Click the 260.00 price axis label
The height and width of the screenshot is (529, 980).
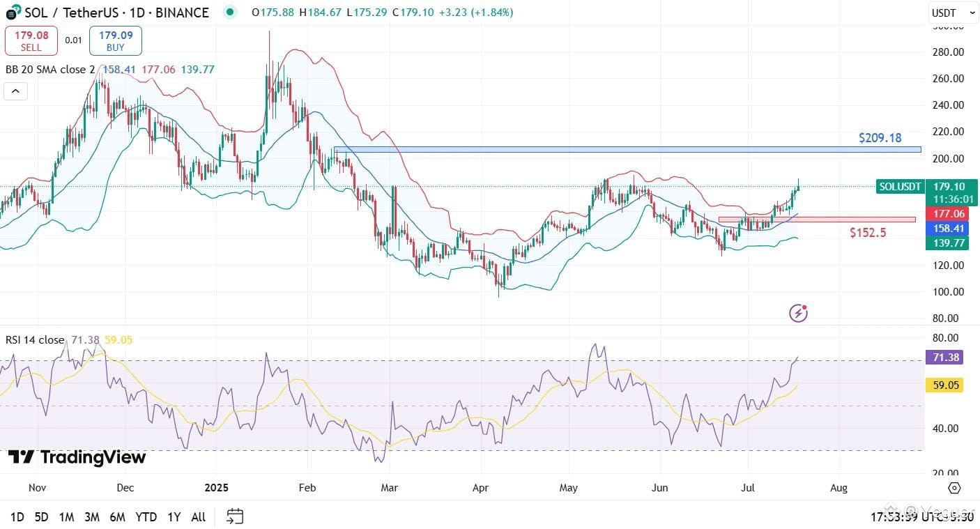pyautogui.click(x=949, y=79)
